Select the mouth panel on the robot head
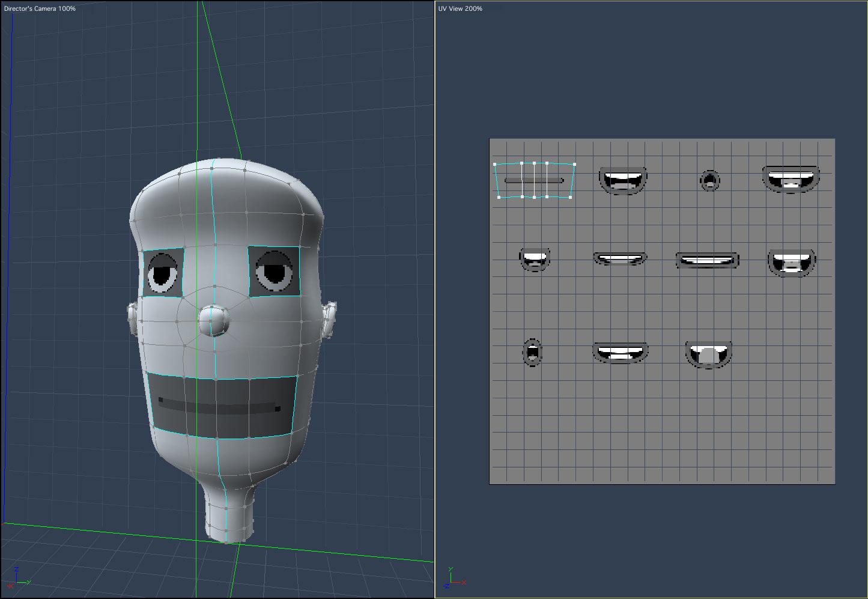Viewport: 868px width, 599px height. tap(222, 407)
